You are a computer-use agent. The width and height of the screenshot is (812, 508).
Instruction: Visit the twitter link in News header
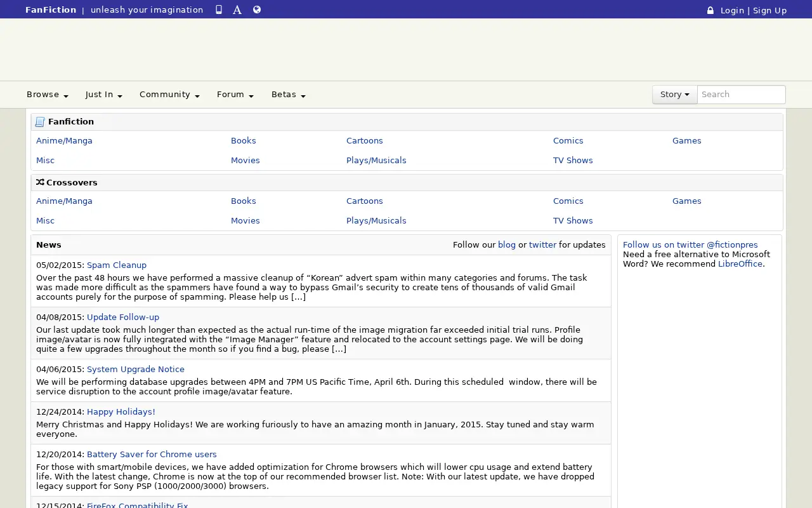(x=542, y=245)
